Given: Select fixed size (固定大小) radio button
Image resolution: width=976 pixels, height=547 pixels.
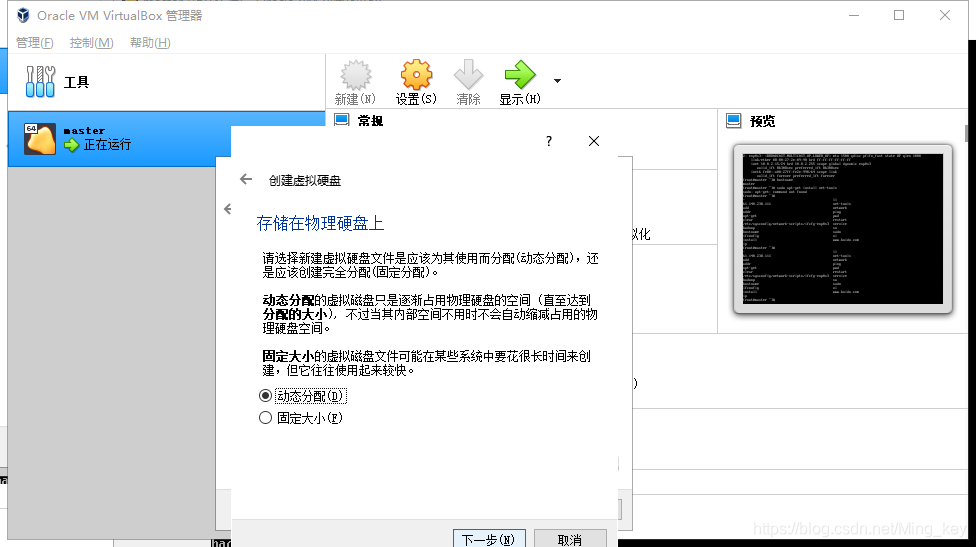Looking at the screenshot, I should click(265, 418).
